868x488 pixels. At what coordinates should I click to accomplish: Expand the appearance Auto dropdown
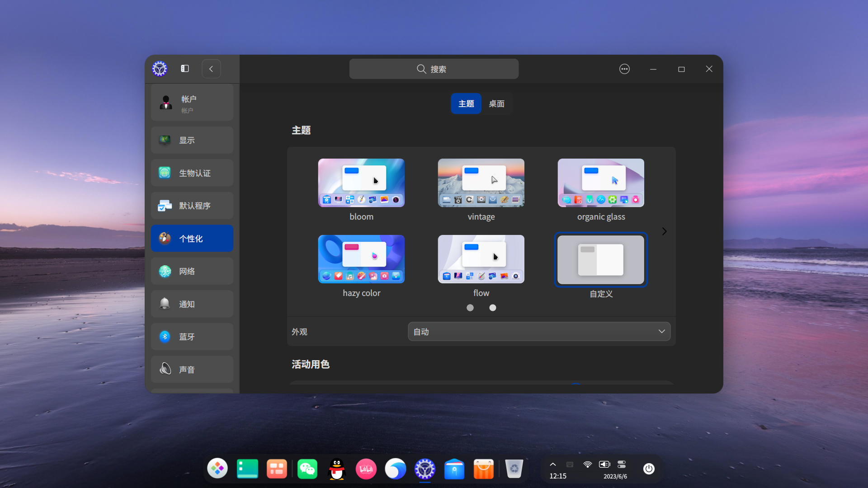point(539,332)
